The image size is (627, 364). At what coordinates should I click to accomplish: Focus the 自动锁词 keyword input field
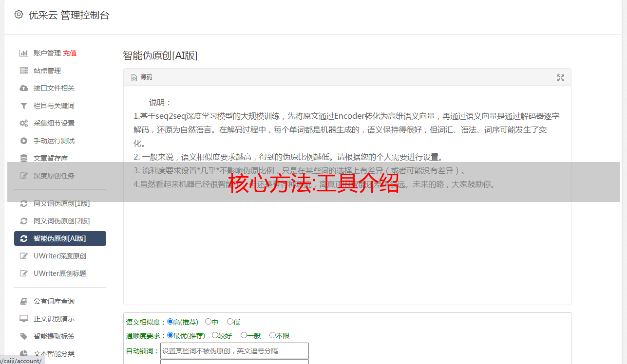coord(234,351)
